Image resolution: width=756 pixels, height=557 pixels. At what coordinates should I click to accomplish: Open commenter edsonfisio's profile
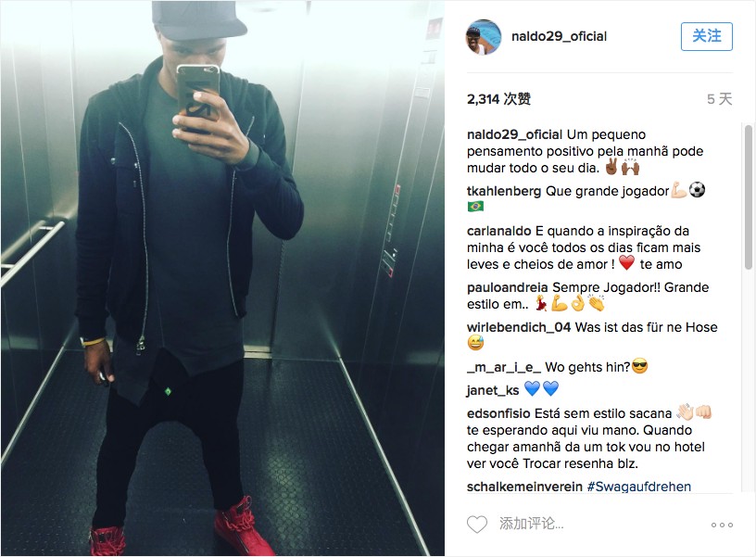click(498, 413)
